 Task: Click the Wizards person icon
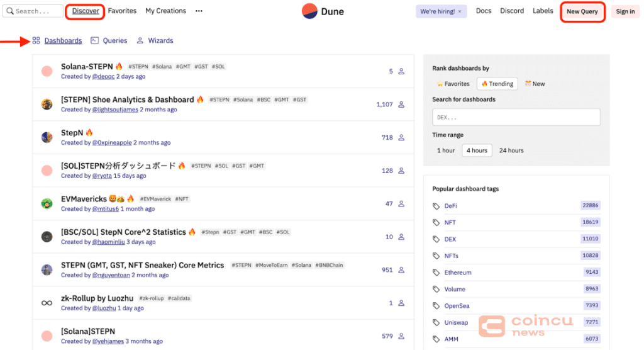pyautogui.click(x=140, y=40)
